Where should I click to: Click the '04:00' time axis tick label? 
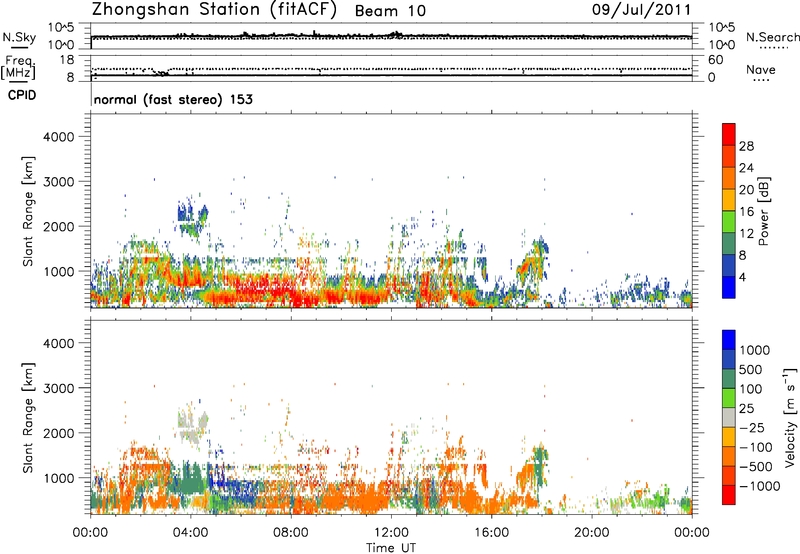click(x=190, y=533)
